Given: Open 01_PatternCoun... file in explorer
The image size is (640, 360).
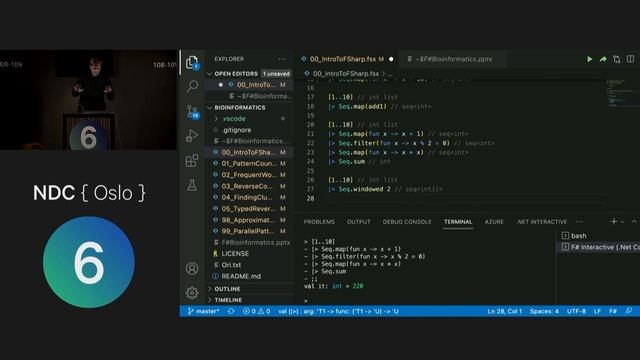Looking at the screenshot, I should 249,163.
